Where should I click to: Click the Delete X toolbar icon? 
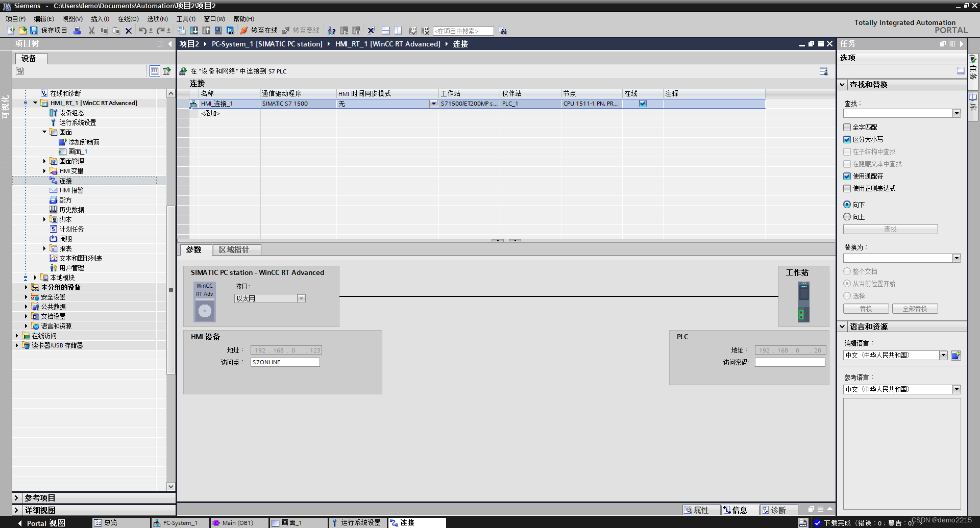[x=129, y=31]
